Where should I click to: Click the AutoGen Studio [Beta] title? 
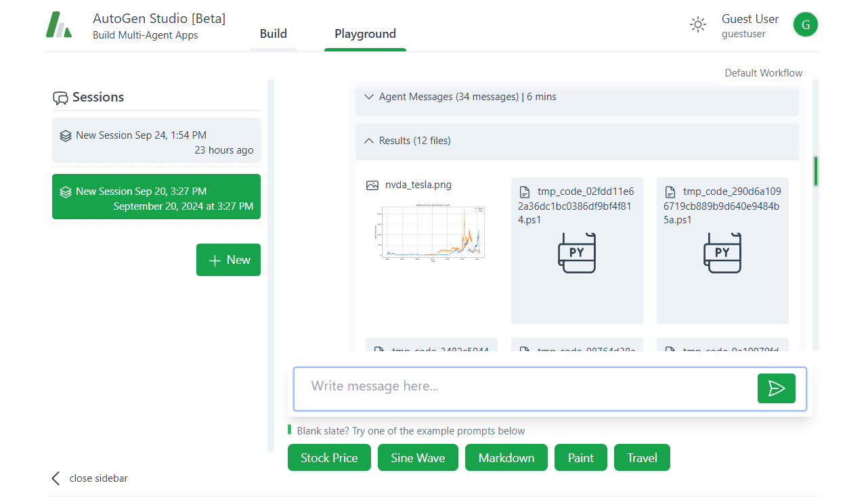click(x=159, y=18)
